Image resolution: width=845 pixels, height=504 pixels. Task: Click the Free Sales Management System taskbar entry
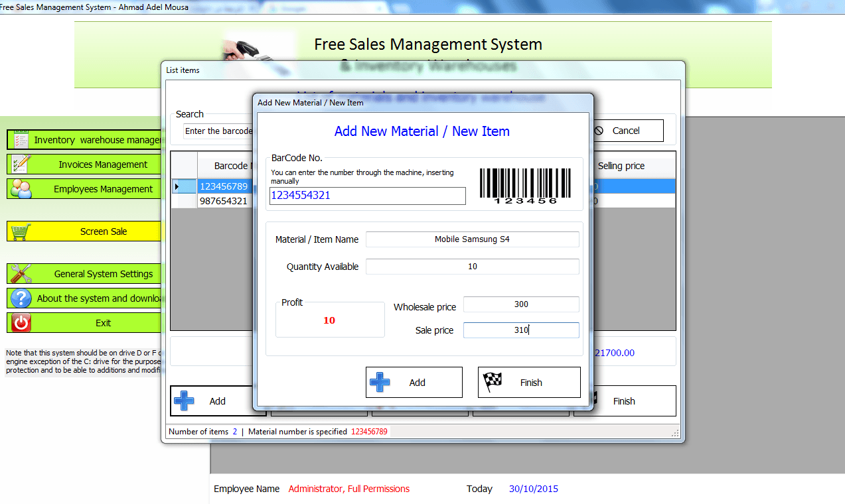click(93, 6)
